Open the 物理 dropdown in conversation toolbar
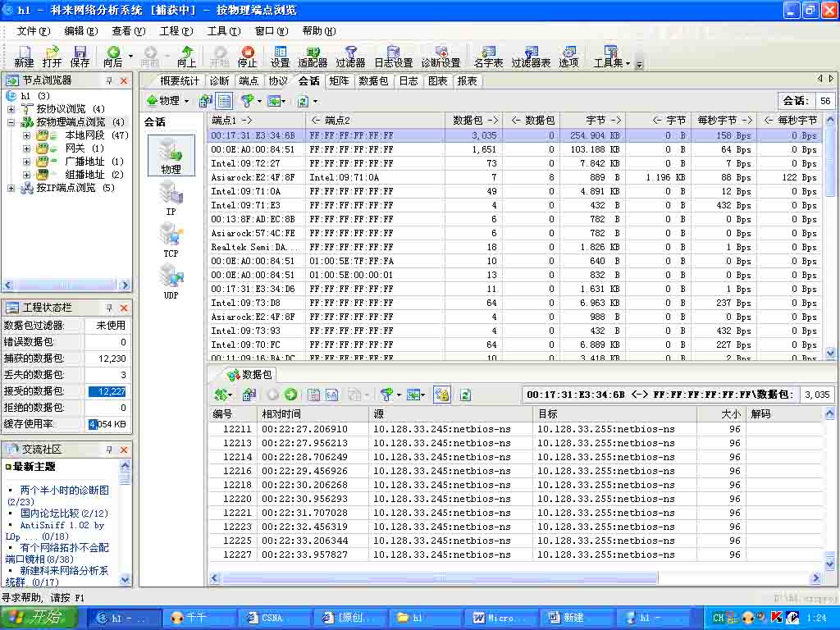Image resolution: width=840 pixels, height=630 pixels. pyautogui.click(x=167, y=101)
